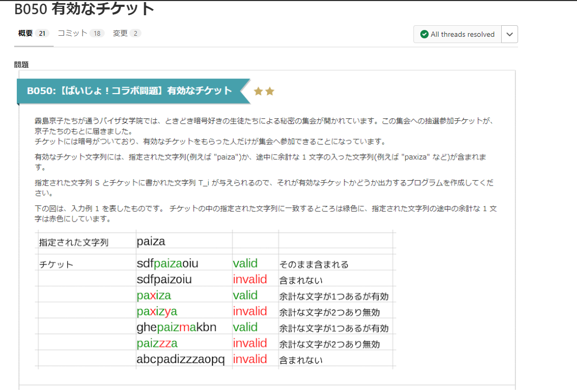This screenshot has height=392, width=577.
Task: Open the 概要 tab
Action: pyautogui.click(x=25, y=34)
